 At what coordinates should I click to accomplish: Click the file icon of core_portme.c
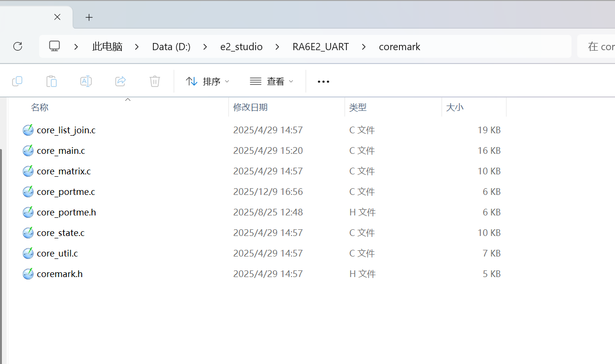click(x=28, y=192)
